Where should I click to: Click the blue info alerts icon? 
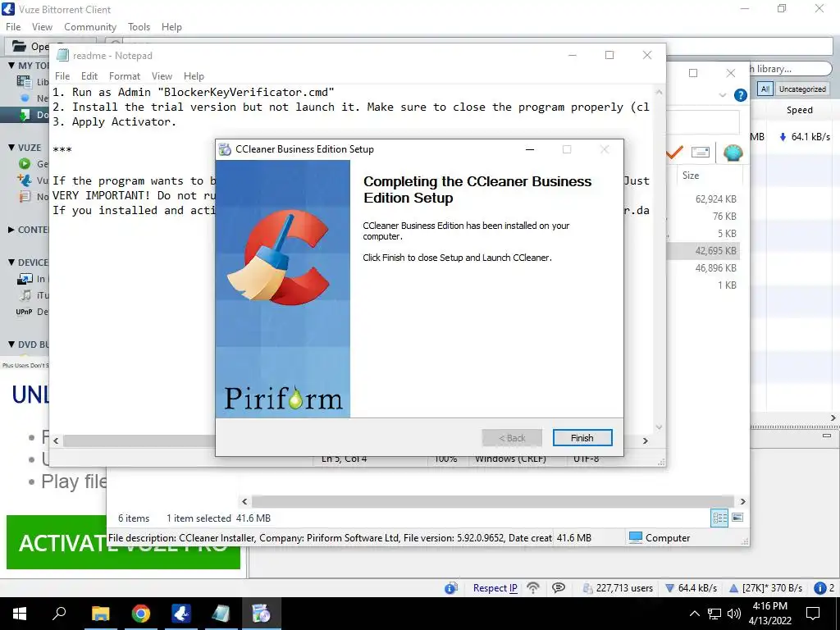click(820, 587)
